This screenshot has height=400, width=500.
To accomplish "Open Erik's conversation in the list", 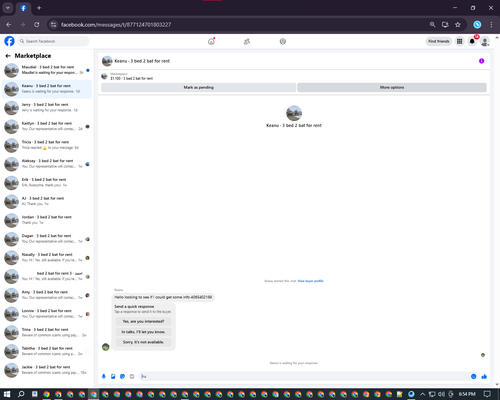I will click(47, 183).
